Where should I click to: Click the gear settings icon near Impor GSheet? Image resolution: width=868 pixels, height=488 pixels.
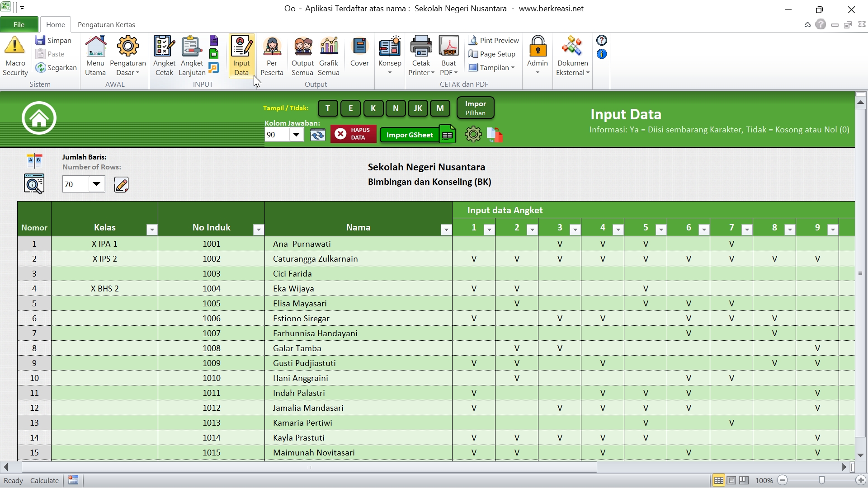pyautogui.click(x=473, y=135)
